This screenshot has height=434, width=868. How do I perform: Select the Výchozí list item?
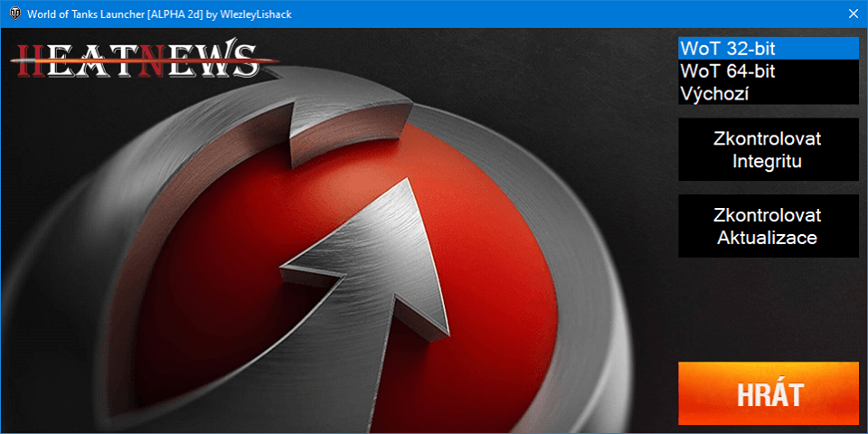(x=769, y=94)
